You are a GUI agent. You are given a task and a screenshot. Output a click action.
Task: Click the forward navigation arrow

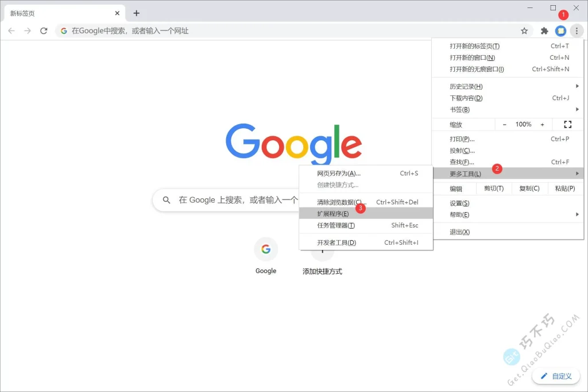pos(28,31)
